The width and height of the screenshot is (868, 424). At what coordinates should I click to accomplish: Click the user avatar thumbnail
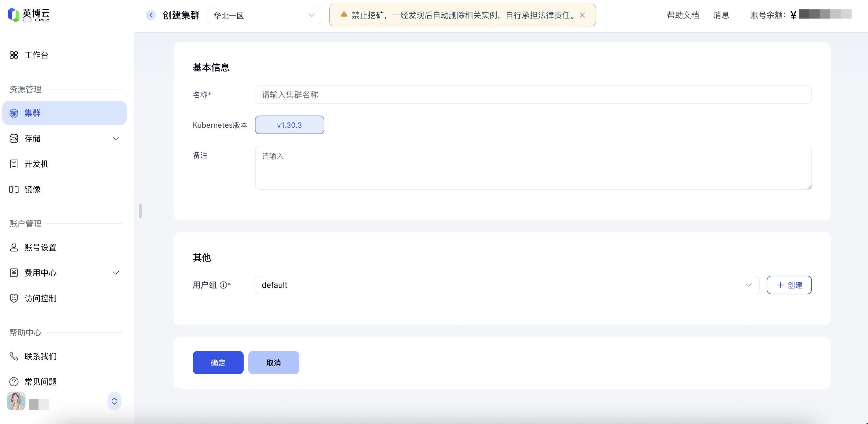click(x=16, y=401)
